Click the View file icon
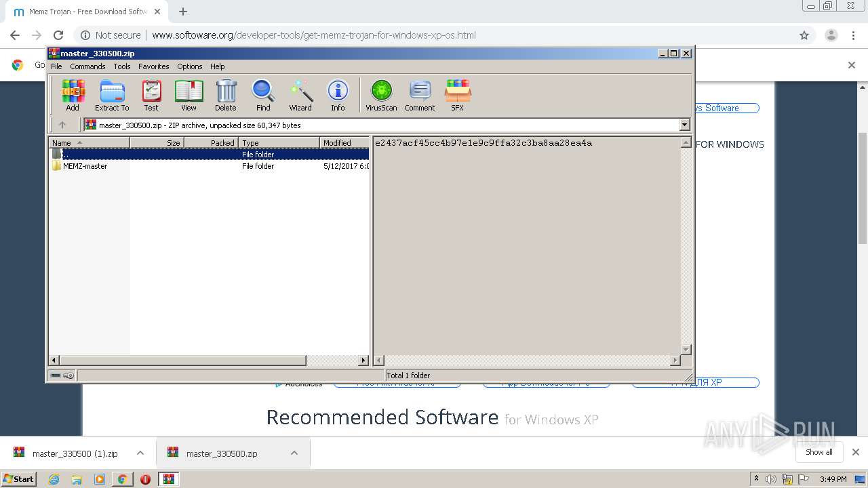This screenshot has height=488, width=868. [x=189, y=95]
